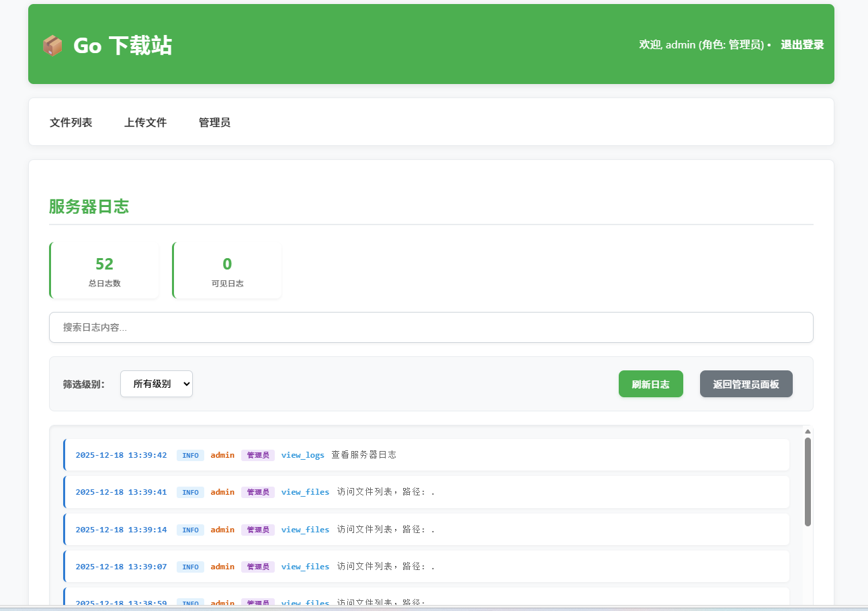The height and width of the screenshot is (611, 868).
Task: Click the 服务器日志 heading
Action: click(89, 206)
